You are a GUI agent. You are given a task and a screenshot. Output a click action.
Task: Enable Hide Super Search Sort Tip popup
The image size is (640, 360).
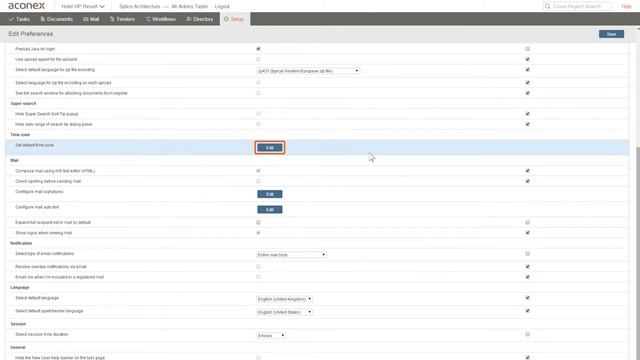[258, 113]
